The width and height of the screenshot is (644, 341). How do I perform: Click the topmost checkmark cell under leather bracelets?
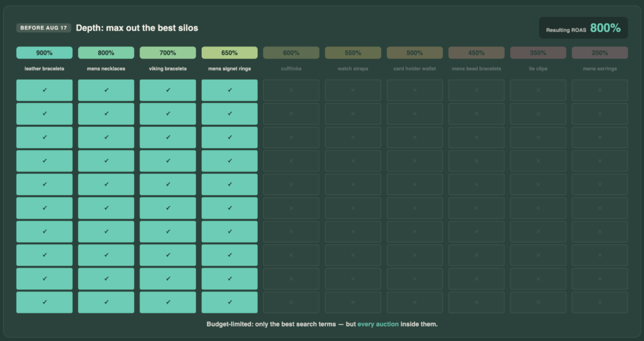coord(45,90)
